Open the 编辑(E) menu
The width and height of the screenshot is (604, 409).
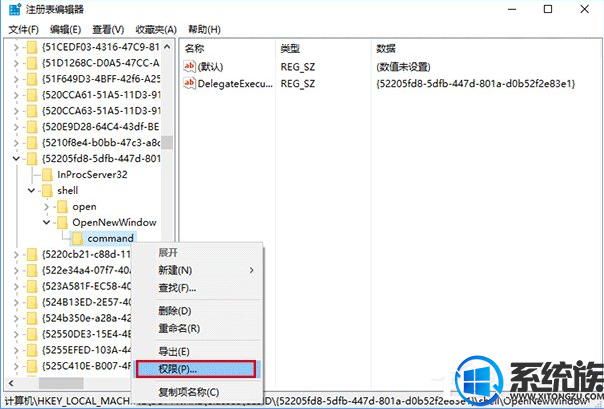point(65,30)
